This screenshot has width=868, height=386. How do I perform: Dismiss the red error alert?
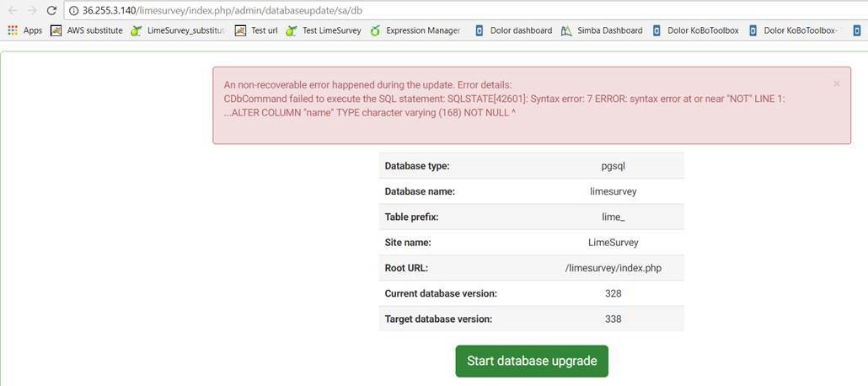pyautogui.click(x=837, y=83)
